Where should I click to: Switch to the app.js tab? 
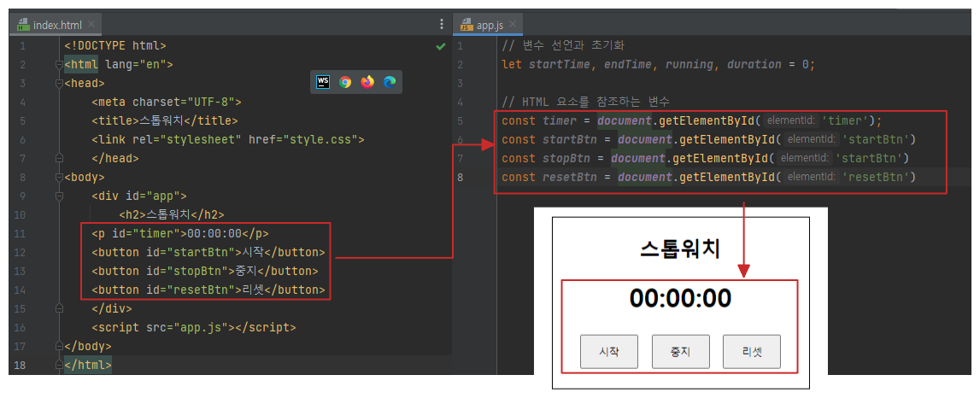[x=489, y=25]
